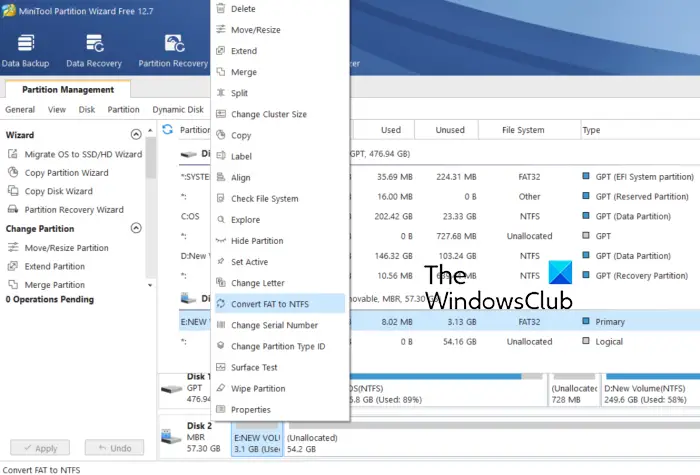Click the Explore magnifier icon

(221, 219)
